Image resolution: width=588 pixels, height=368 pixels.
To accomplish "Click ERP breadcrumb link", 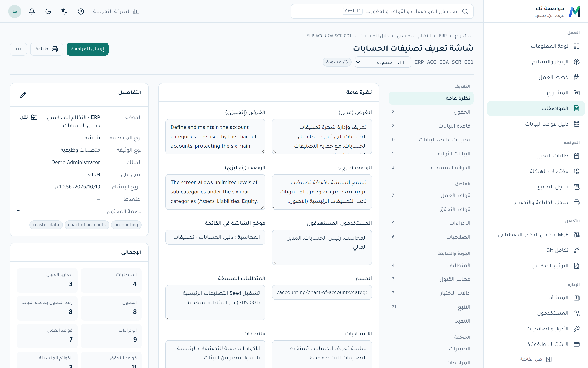I will (x=443, y=36).
